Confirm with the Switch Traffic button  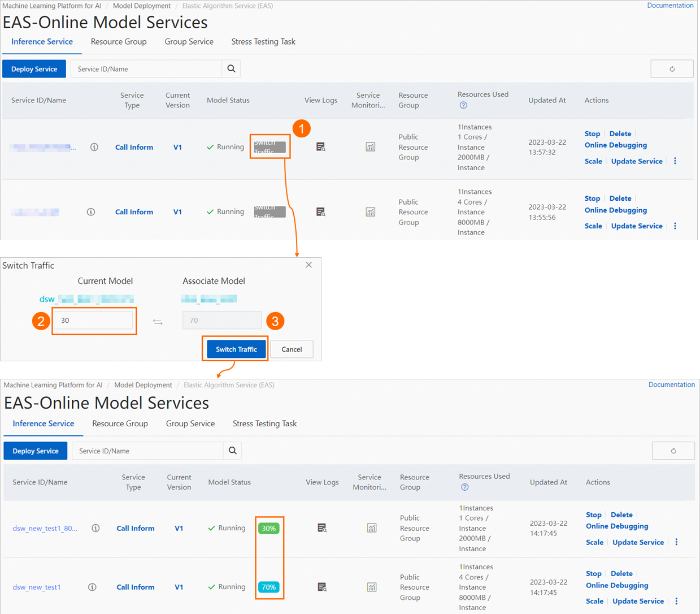click(235, 349)
